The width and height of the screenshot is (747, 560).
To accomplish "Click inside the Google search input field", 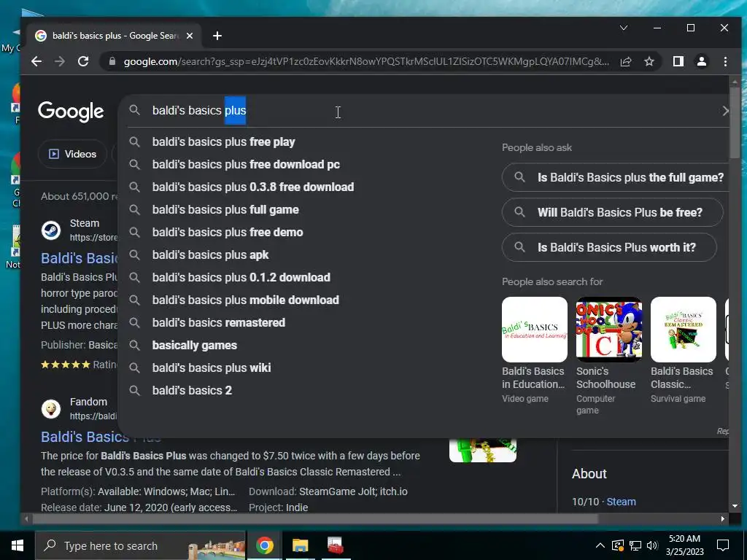I will tap(424, 110).
